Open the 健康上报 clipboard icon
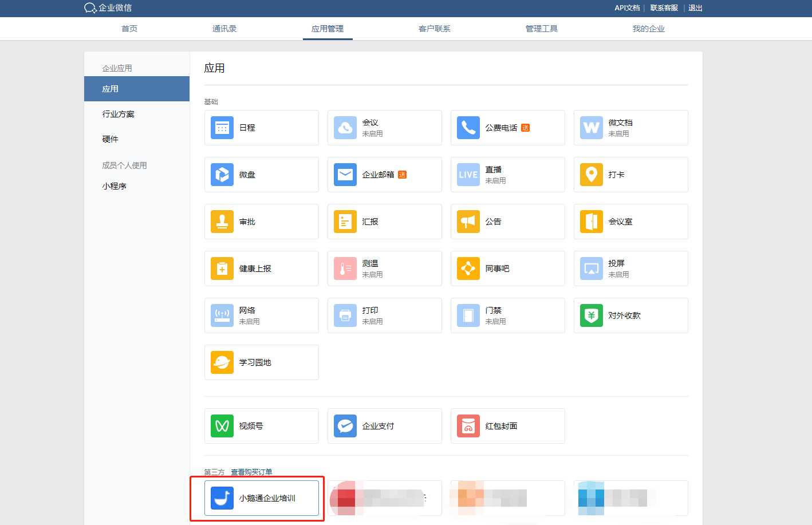The image size is (812, 525). [222, 269]
